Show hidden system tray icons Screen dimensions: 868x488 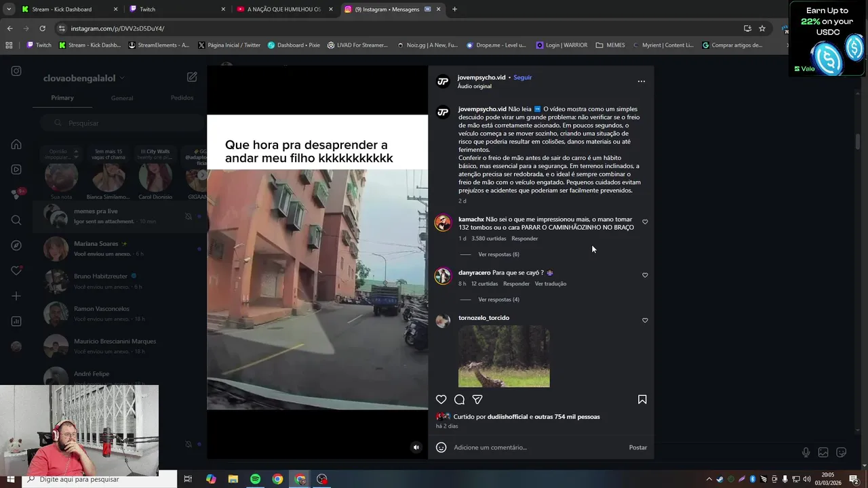[x=709, y=479]
